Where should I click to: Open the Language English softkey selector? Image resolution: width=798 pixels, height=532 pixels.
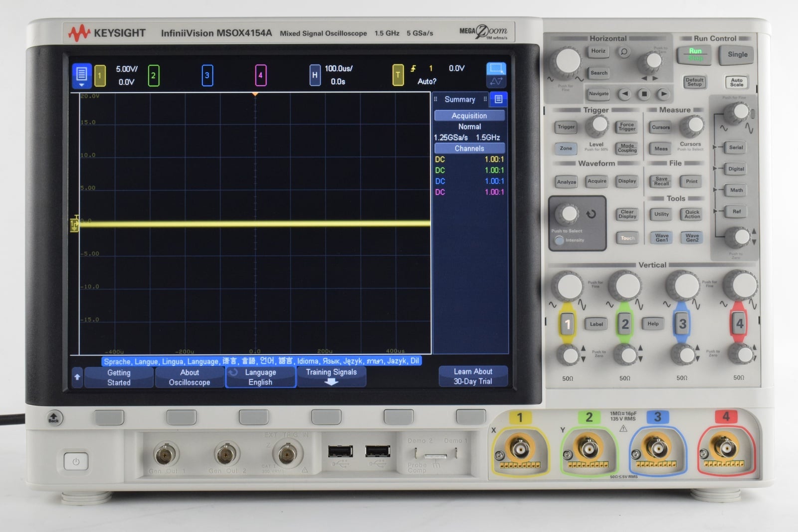[x=260, y=377]
